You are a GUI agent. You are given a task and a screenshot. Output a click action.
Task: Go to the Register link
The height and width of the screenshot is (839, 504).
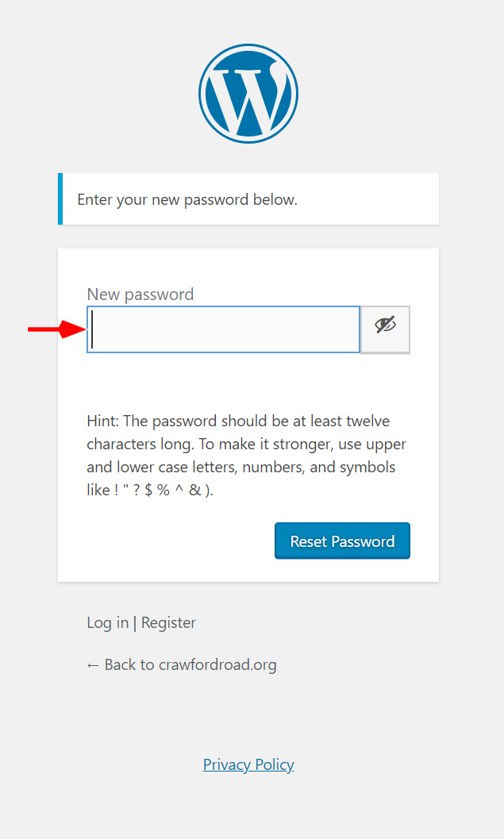pyautogui.click(x=168, y=622)
